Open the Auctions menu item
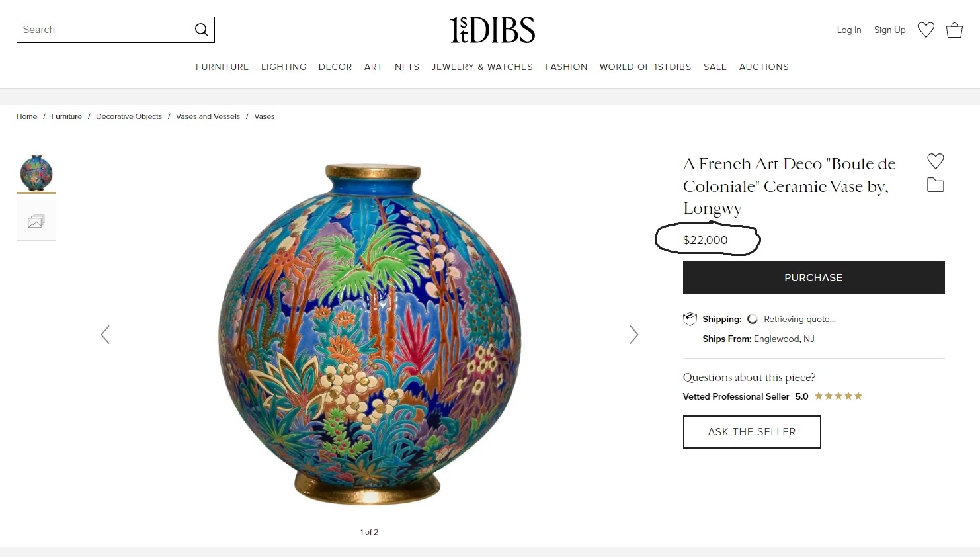This screenshot has width=980, height=557. [x=764, y=67]
